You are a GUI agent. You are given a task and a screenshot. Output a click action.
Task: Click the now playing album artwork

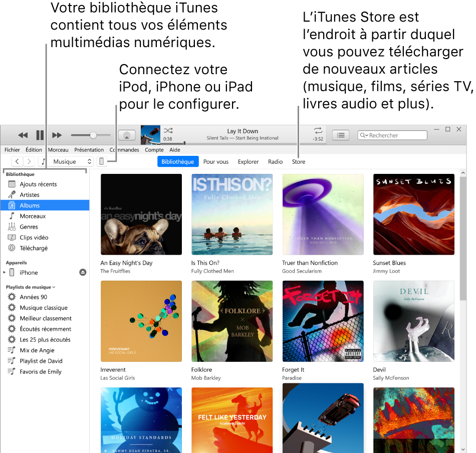coord(151,135)
